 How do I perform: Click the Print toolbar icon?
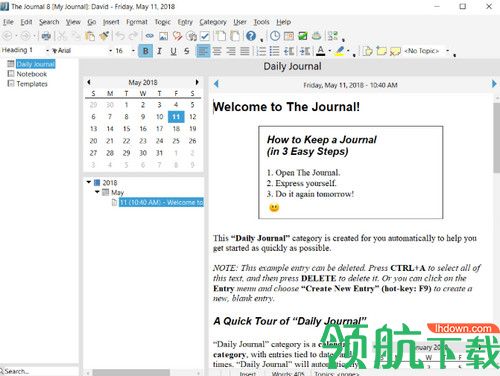[46, 36]
